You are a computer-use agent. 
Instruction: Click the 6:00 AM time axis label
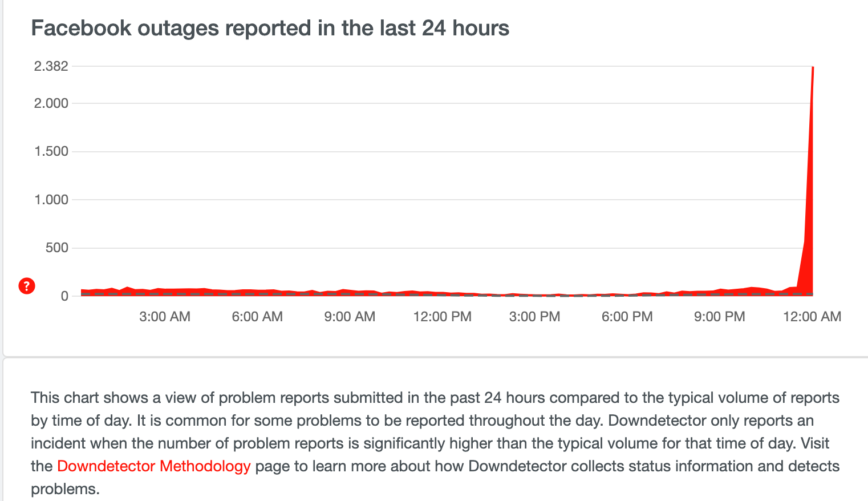pyautogui.click(x=257, y=317)
